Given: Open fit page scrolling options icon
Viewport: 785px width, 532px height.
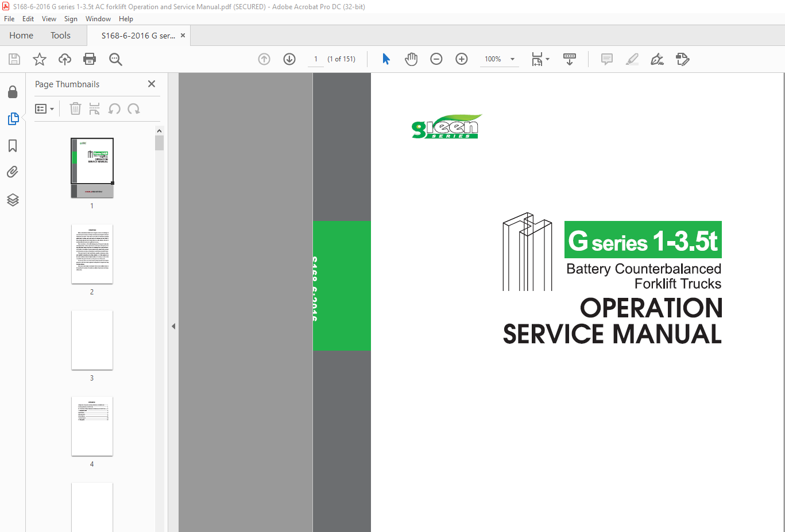Looking at the screenshot, I should pos(540,59).
